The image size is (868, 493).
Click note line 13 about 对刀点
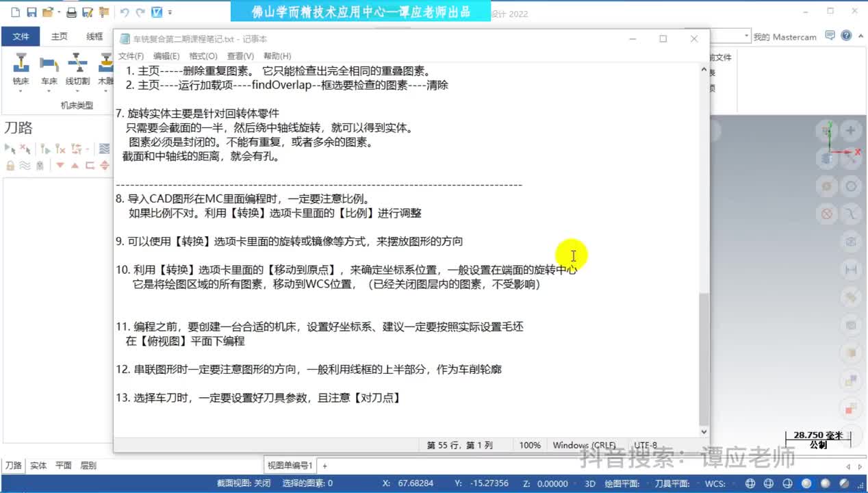258,398
